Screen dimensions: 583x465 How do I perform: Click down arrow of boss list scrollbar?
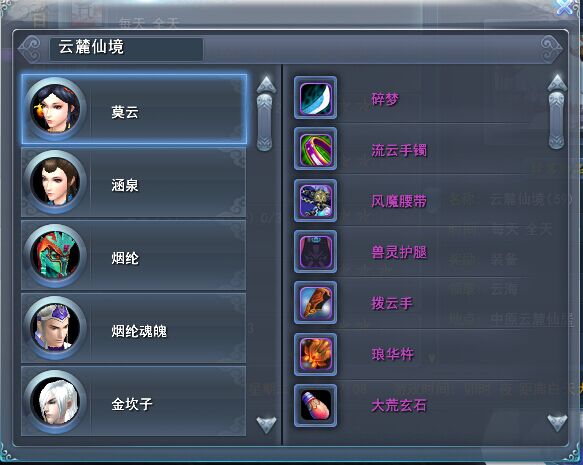(266, 424)
